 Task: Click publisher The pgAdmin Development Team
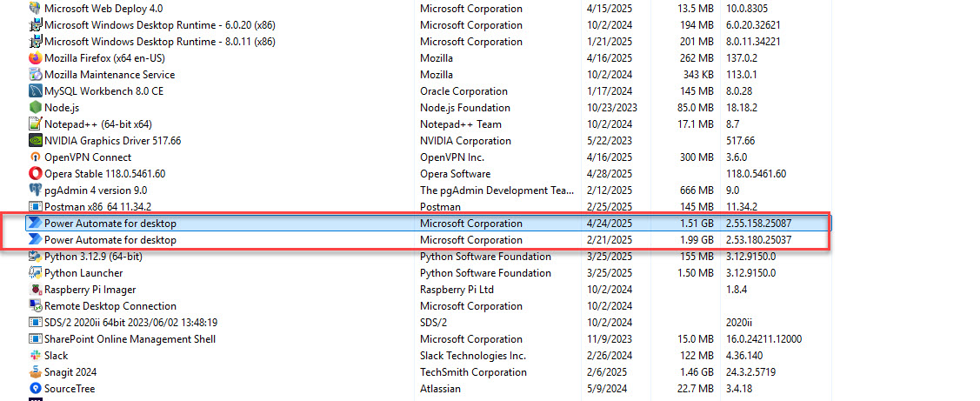[x=497, y=190]
